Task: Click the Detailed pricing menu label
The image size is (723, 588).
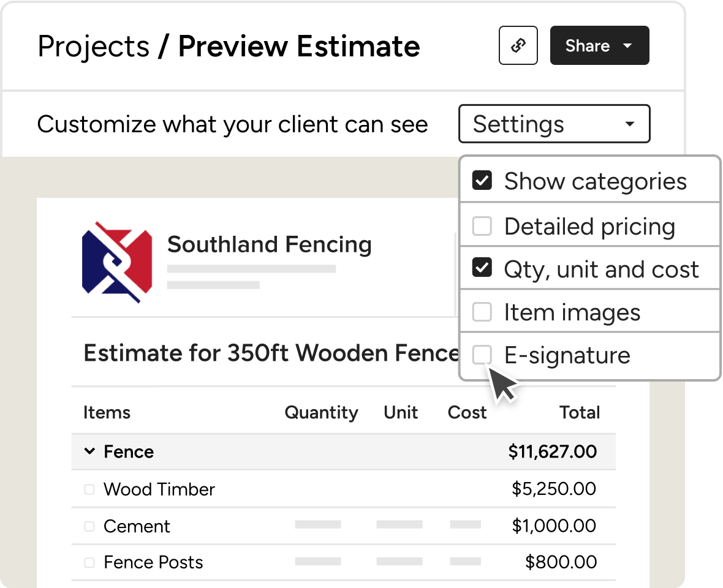Action: [589, 227]
